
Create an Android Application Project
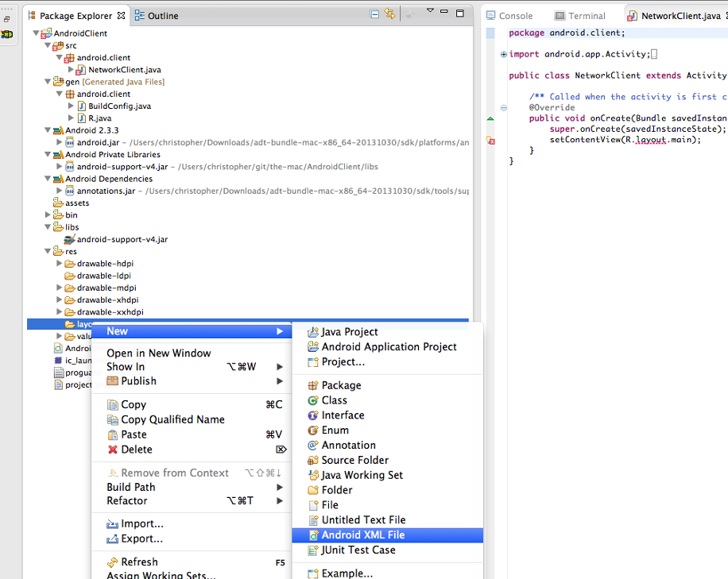coord(388,346)
